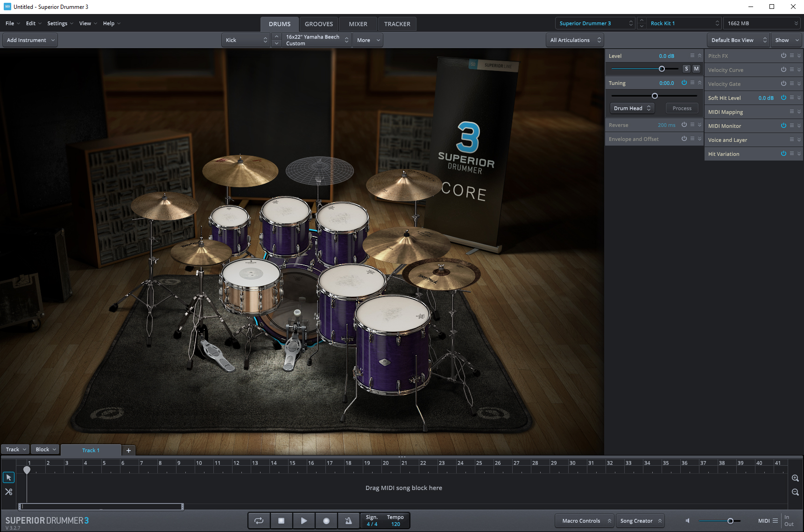Solo the kick with the S button
The height and width of the screenshot is (532, 804).
point(686,69)
